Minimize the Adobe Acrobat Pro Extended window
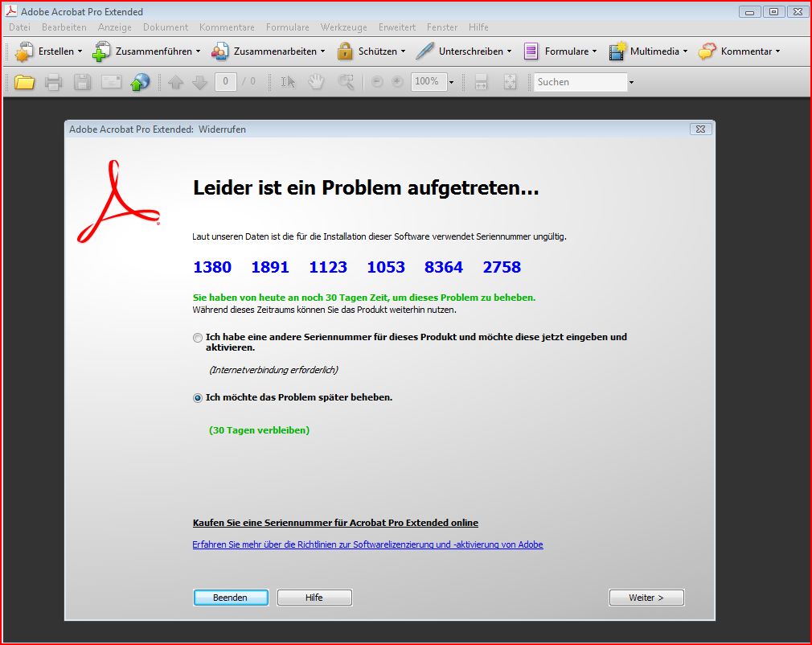 749,12
